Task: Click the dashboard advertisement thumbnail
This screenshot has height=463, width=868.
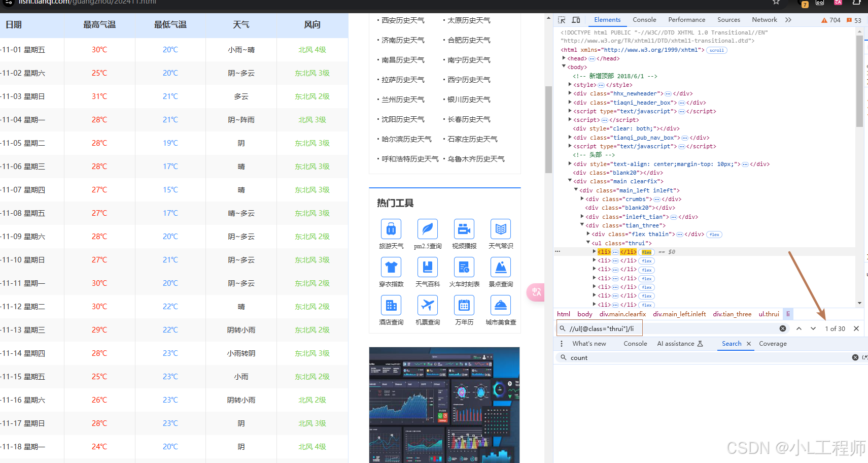Action: pyautogui.click(x=444, y=405)
